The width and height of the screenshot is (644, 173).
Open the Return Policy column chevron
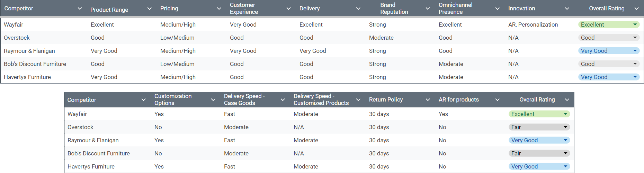click(x=428, y=100)
